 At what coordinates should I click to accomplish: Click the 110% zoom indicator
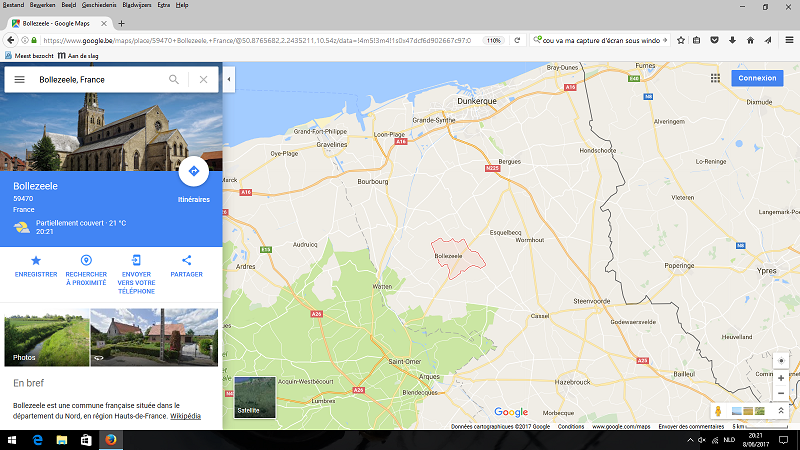(x=493, y=40)
